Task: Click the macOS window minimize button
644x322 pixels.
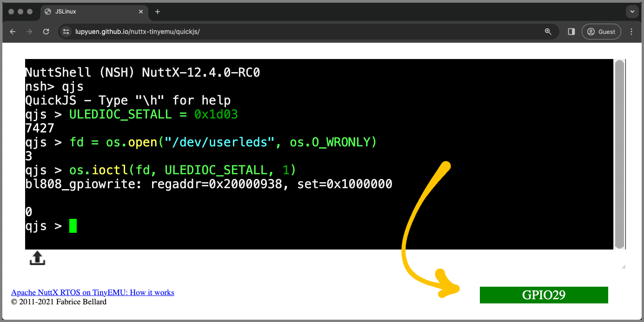Action: pos(20,12)
